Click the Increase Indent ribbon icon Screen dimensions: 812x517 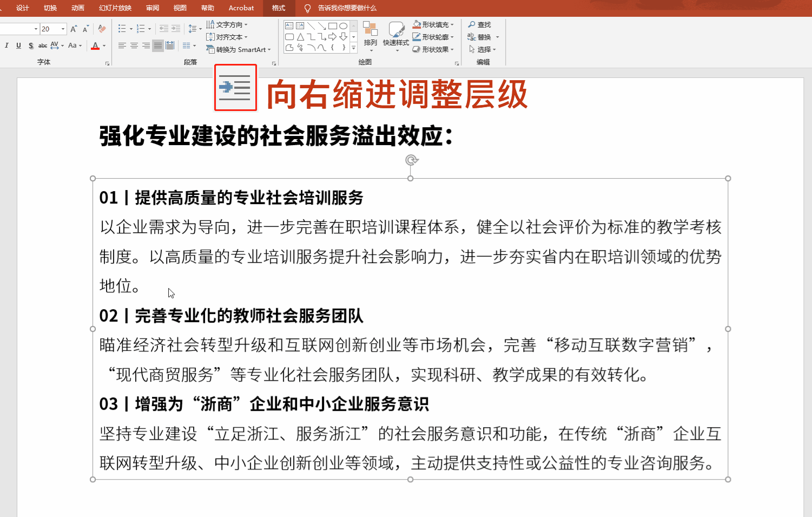pyautogui.click(x=175, y=28)
